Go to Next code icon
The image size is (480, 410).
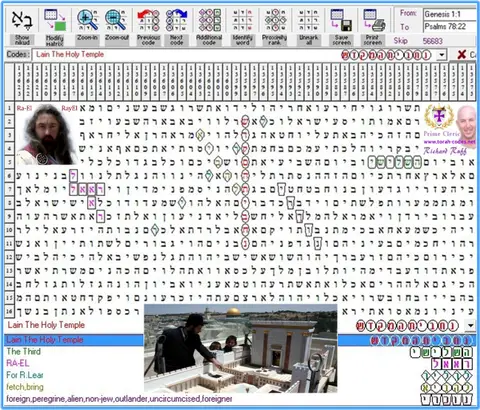(x=176, y=20)
